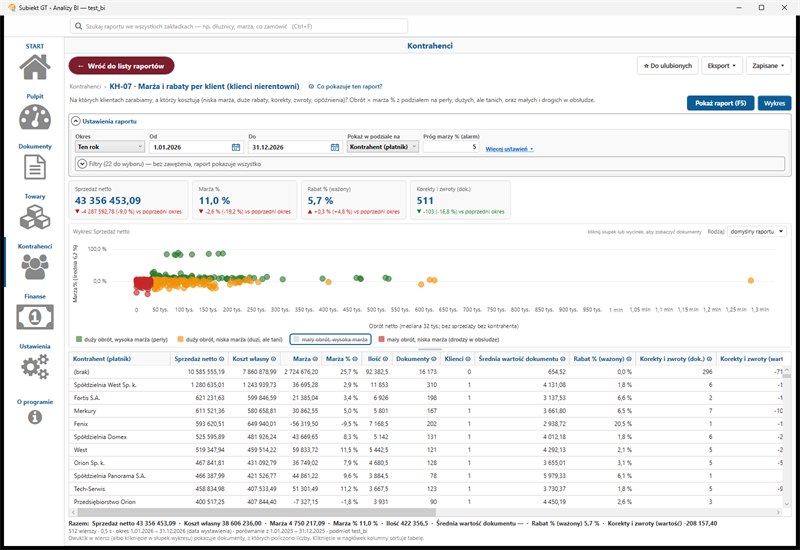
Task: Select row Orion Sp. k.
Action: [x=426, y=463]
